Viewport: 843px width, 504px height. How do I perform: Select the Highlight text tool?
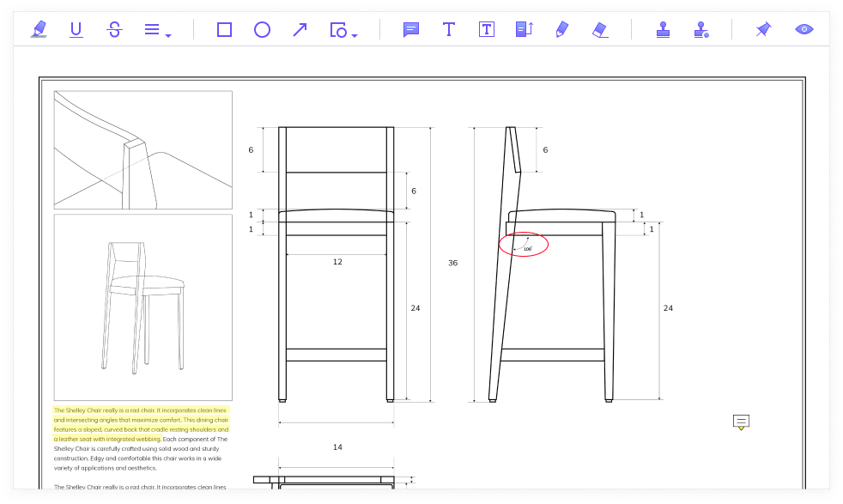[x=39, y=29]
